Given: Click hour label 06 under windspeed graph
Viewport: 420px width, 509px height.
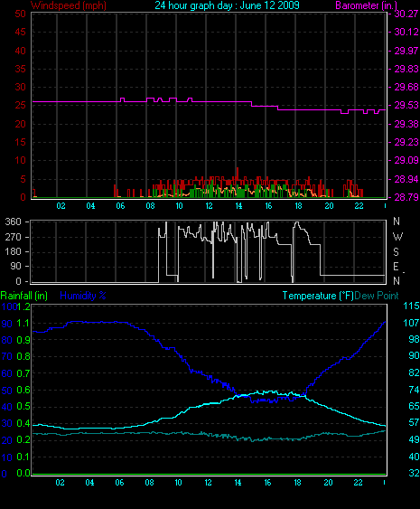Looking at the screenshot, I should (120, 206).
